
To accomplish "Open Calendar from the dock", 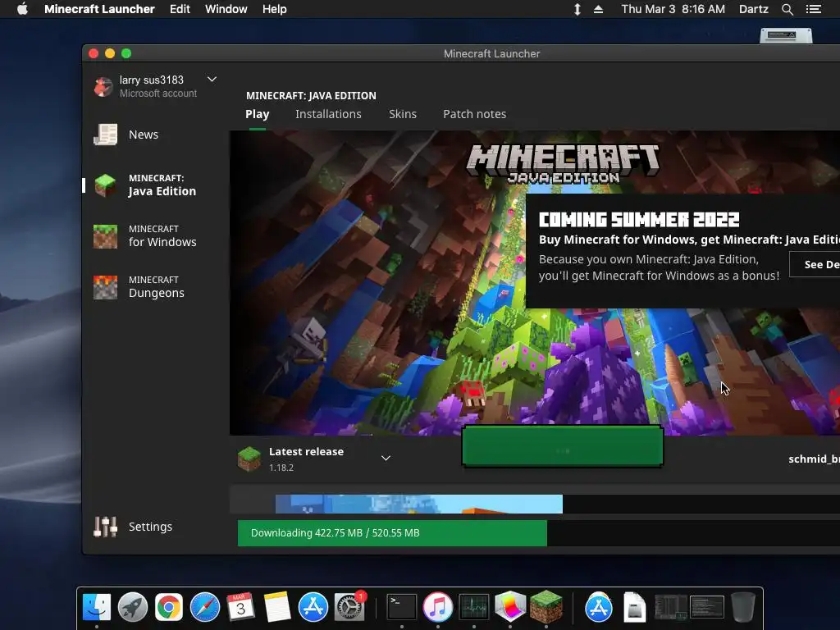I will point(241,608).
